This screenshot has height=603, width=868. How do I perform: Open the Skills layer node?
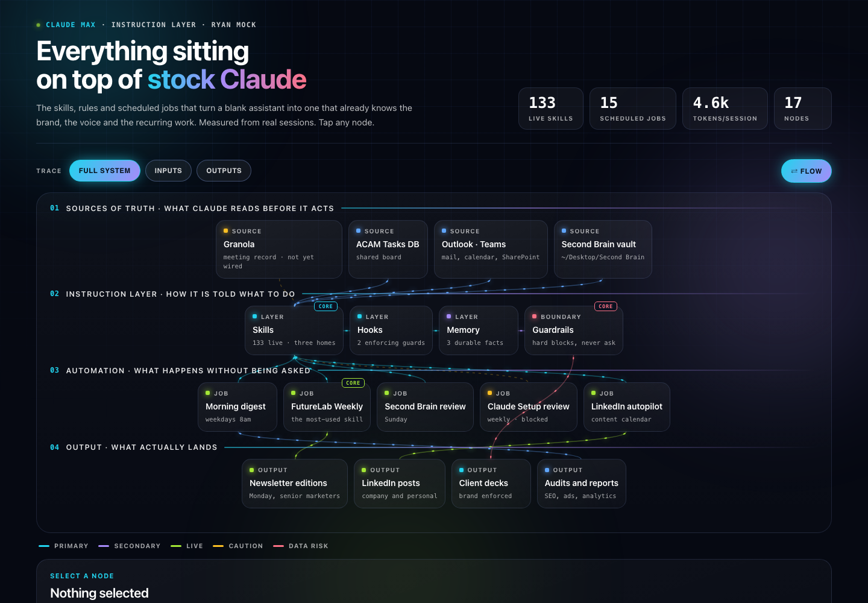pyautogui.click(x=294, y=330)
